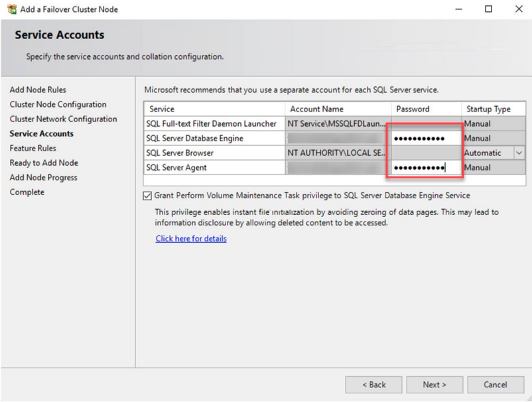Viewport: 532px width, 402px height.
Task: Select the SQL Full-text Filter Daemon Launcher row
Action: click(x=334, y=124)
